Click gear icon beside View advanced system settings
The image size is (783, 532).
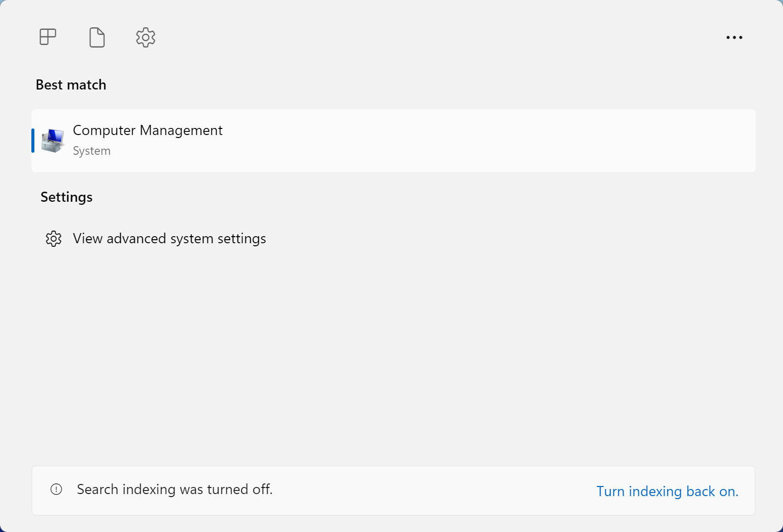pos(54,239)
